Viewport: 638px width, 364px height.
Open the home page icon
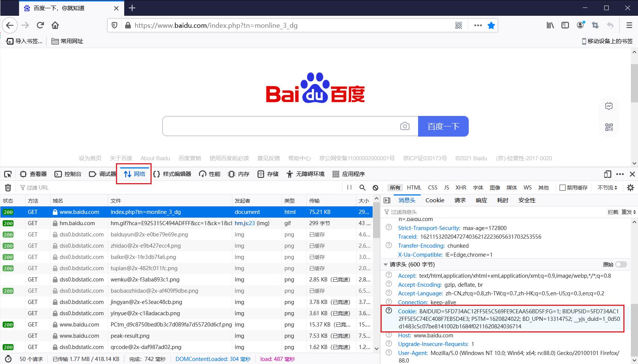tap(55, 26)
